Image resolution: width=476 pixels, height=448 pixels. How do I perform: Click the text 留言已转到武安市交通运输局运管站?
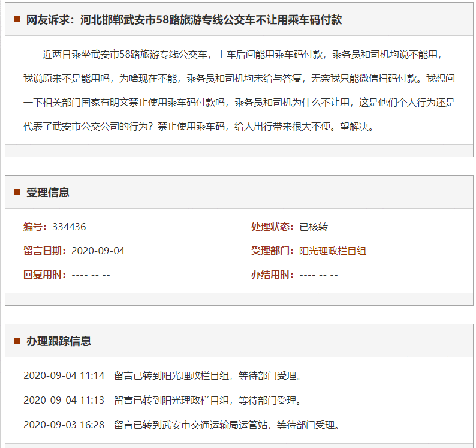tap(190, 425)
